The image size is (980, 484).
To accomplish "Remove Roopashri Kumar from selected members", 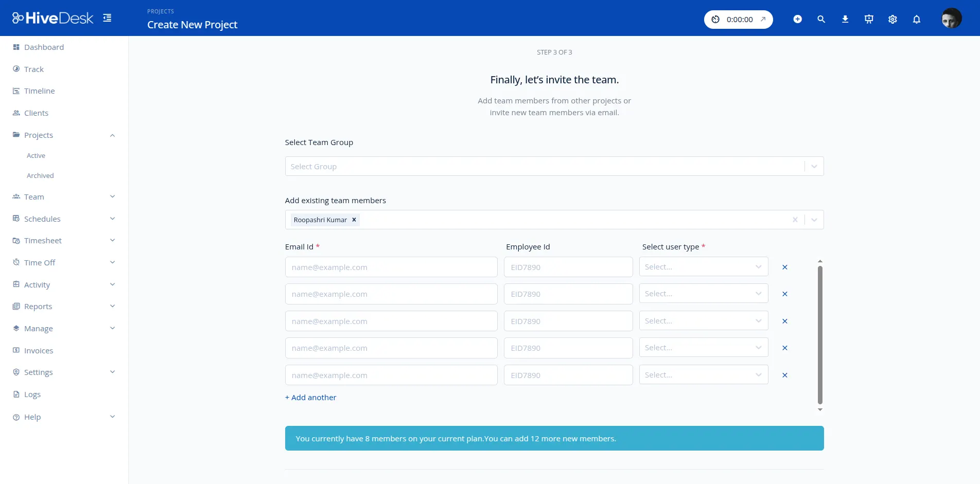I will pyautogui.click(x=354, y=220).
